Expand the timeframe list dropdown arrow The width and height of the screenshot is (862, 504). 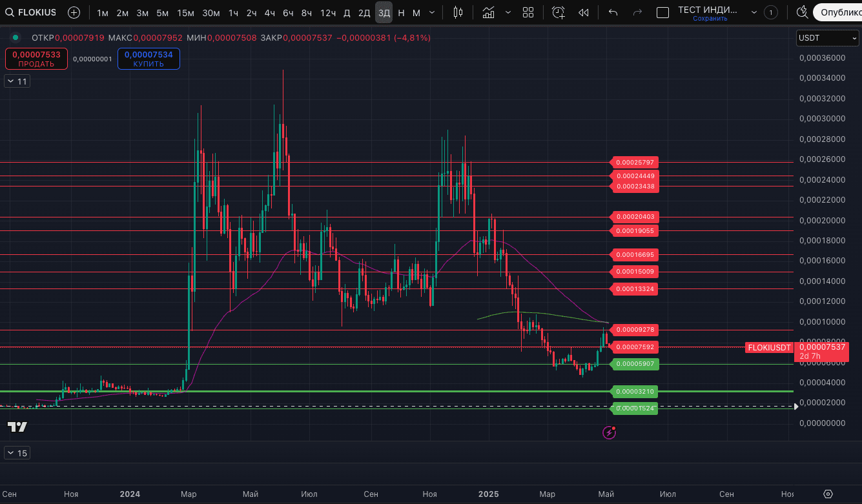[431, 12]
